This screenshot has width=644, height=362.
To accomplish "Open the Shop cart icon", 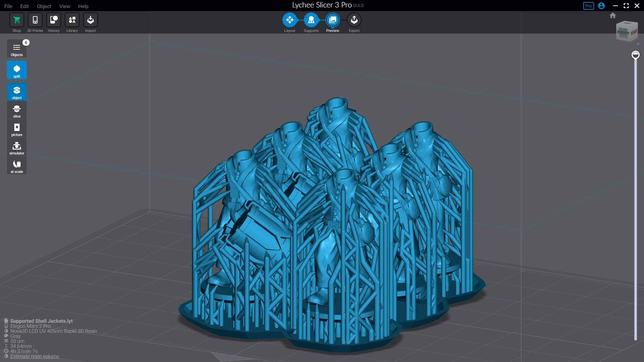I will pyautogui.click(x=17, y=20).
